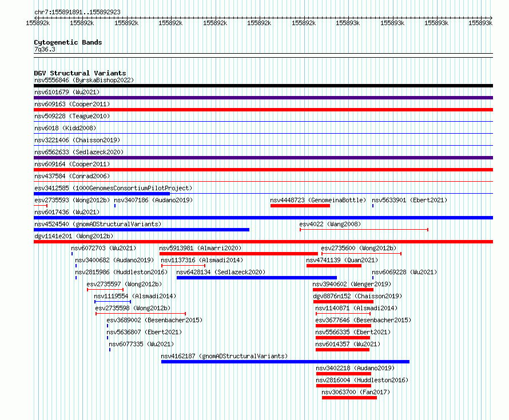Click nsv5913981 (Almarri2020) label
Image resolution: width=509 pixels, height=420 pixels.
(200, 248)
